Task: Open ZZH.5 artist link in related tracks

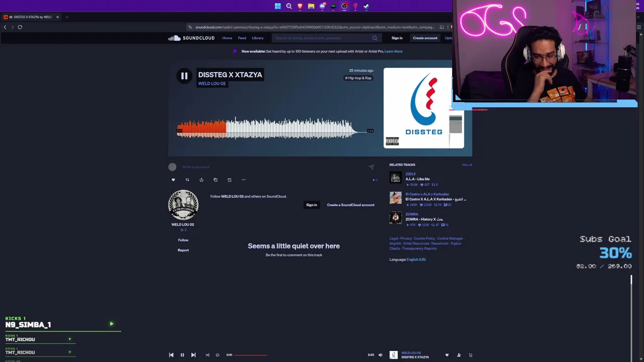Action: 411,174
